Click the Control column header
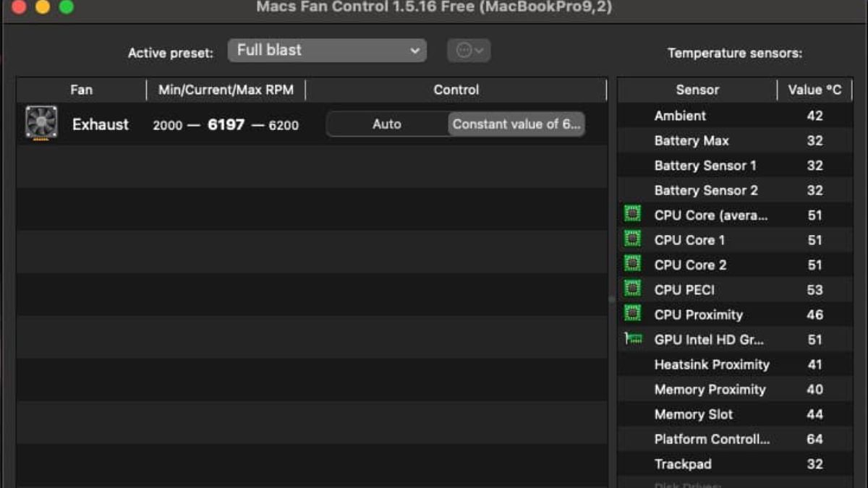This screenshot has width=868, height=488. point(456,90)
